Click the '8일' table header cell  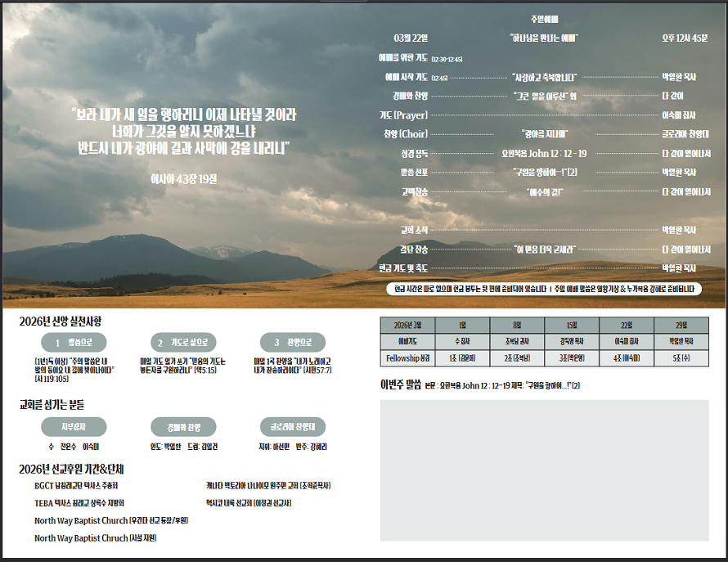click(517, 325)
